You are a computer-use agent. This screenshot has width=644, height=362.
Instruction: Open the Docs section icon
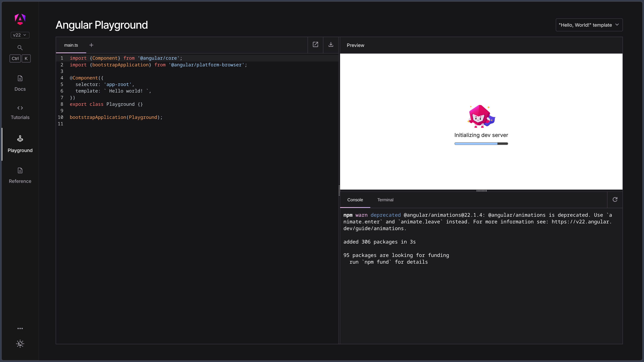(20, 78)
